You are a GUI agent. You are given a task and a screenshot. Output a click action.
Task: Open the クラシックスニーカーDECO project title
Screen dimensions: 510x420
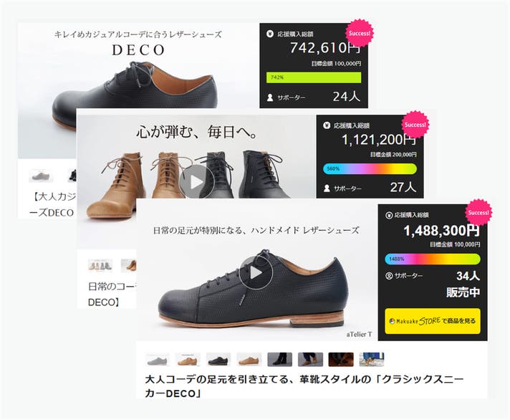tap(304, 386)
